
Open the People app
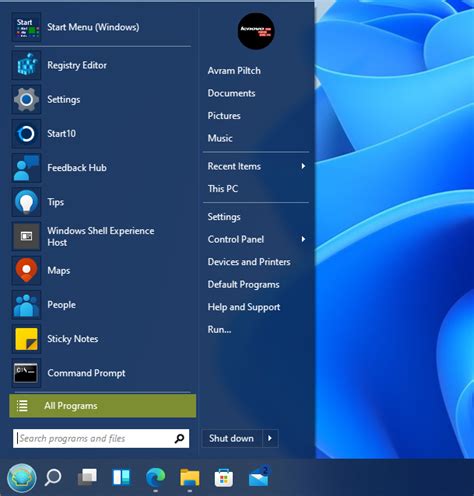pyautogui.click(x=100, y=305)
